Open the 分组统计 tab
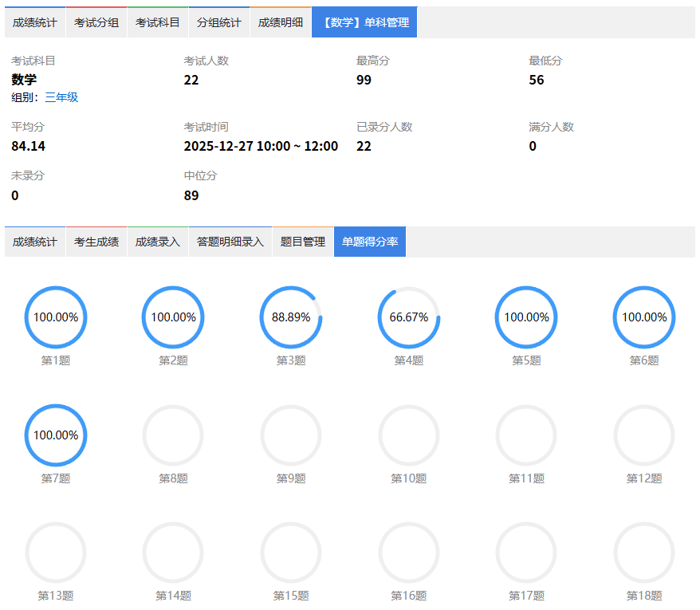700x610 pixels. click(x=219, y=22)
